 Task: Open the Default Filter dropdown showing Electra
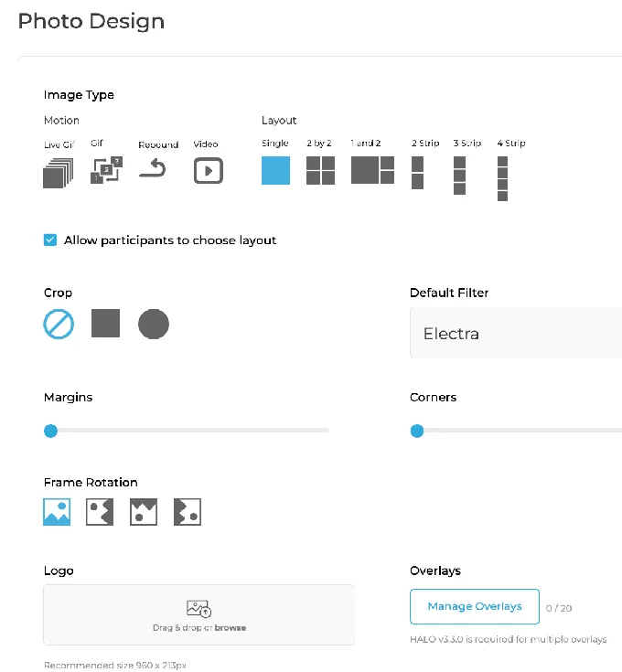pos(516,333)
